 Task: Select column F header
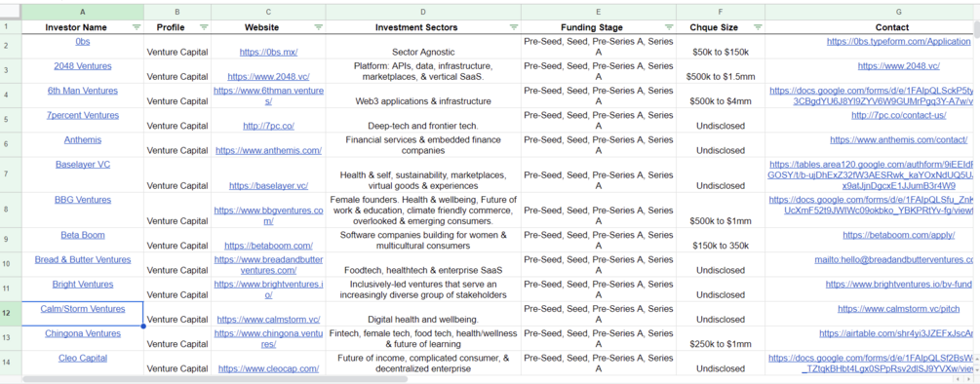pyautogui.click(x=721, y=12)
